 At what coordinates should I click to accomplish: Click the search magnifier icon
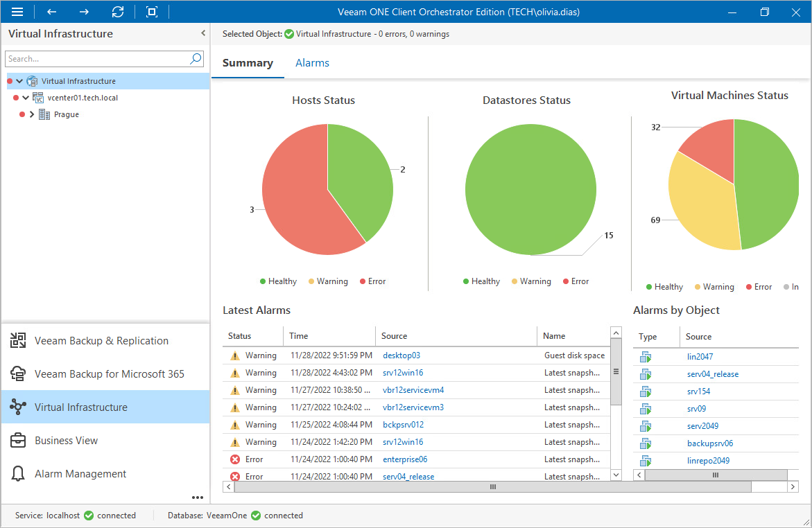coord(196,58)
